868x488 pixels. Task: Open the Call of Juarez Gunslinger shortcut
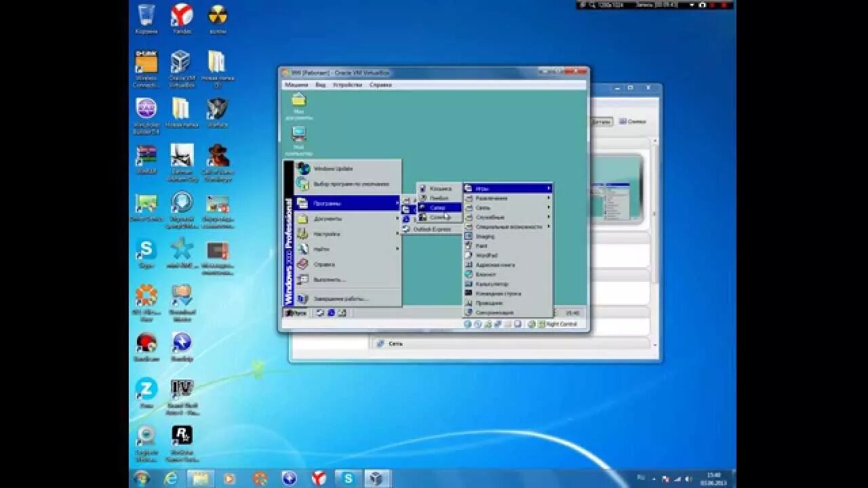pos(218,163)
